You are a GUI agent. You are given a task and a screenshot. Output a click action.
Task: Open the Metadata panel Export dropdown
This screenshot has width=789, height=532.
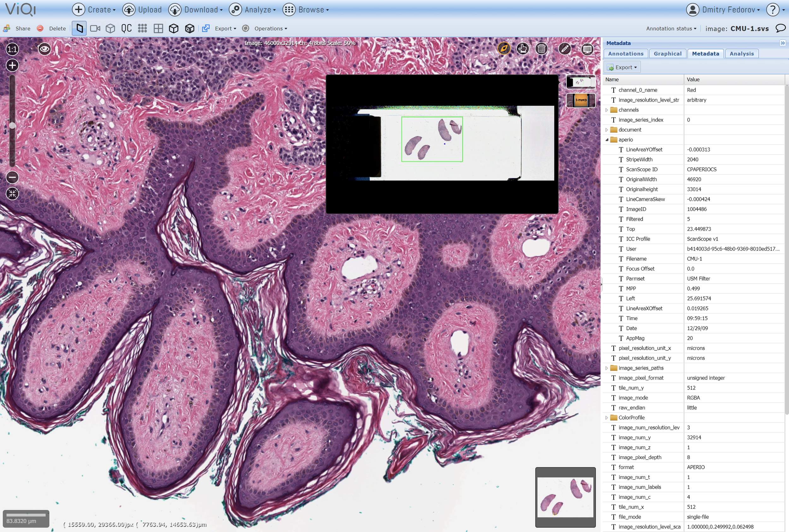tap(622, 67)
